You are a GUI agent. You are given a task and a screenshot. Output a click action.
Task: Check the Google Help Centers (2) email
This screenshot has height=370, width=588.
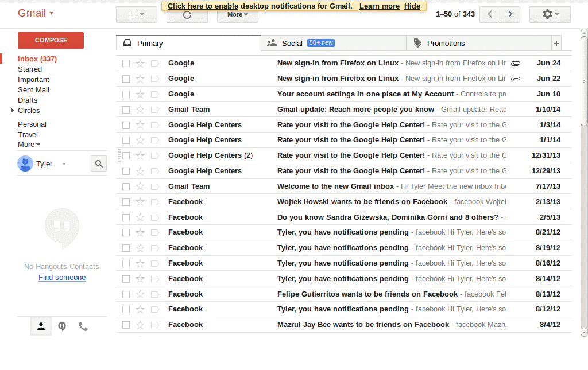pyautogui.click(x=126, y=155)
